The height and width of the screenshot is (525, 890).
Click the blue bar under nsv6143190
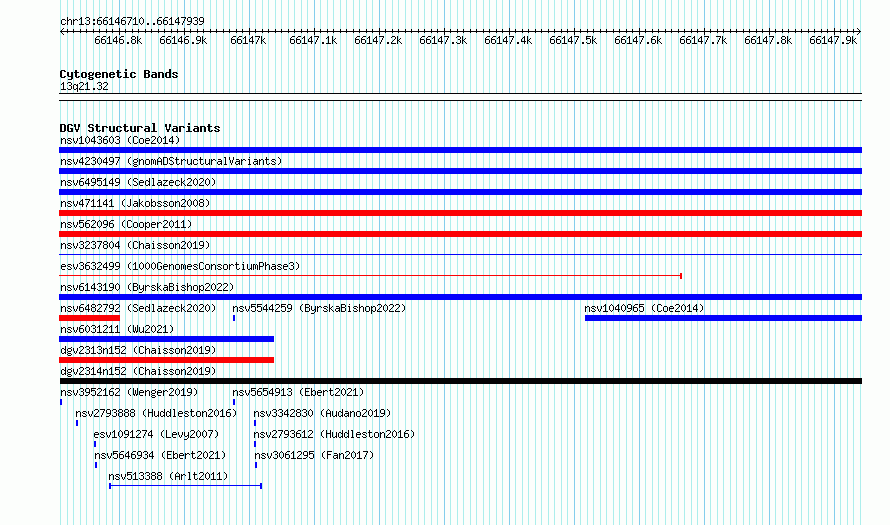point(460,297)
